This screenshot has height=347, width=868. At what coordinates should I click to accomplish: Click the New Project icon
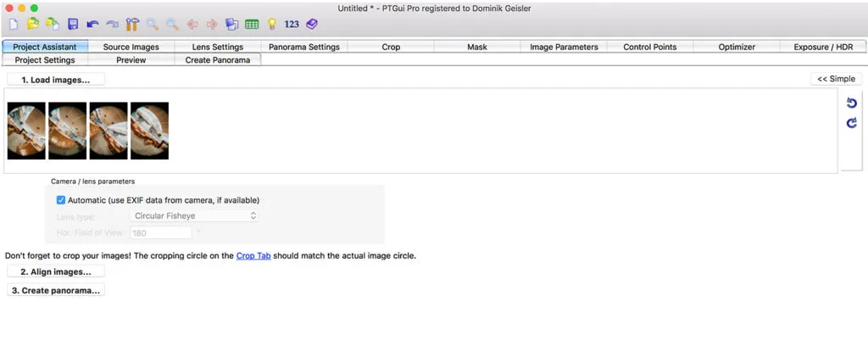tap(14, 25)
